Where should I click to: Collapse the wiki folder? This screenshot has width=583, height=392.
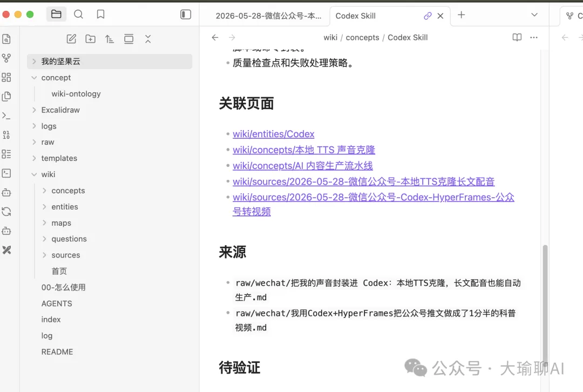tap(34, 174)
